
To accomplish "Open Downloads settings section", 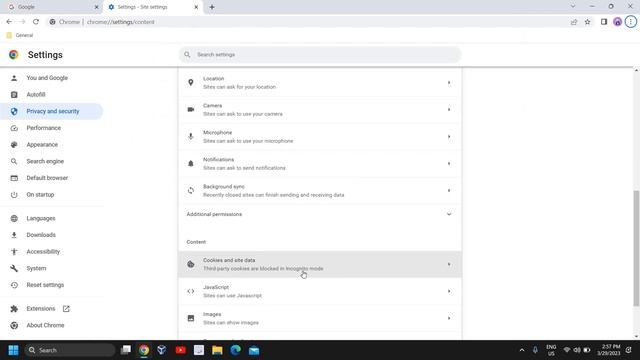I will [x=41, y=235].
